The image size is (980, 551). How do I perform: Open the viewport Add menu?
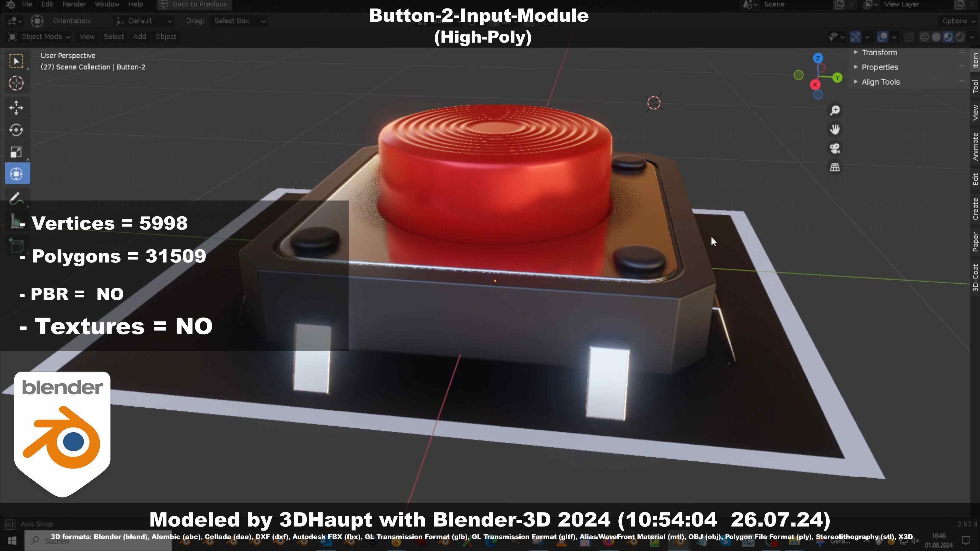(140, 36)
